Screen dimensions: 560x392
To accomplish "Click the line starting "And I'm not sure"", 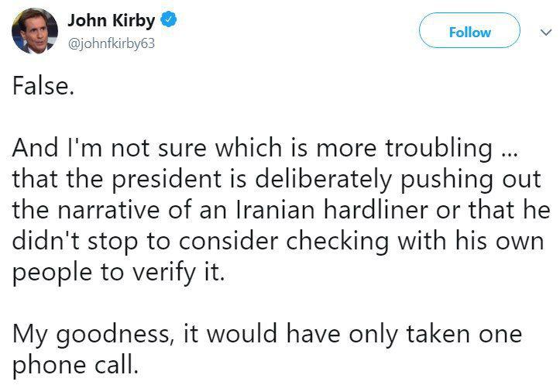I will tap(265, 148).
